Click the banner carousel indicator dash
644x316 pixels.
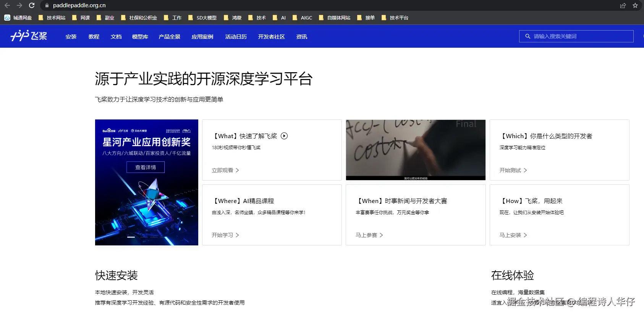(x=131, y=237)
